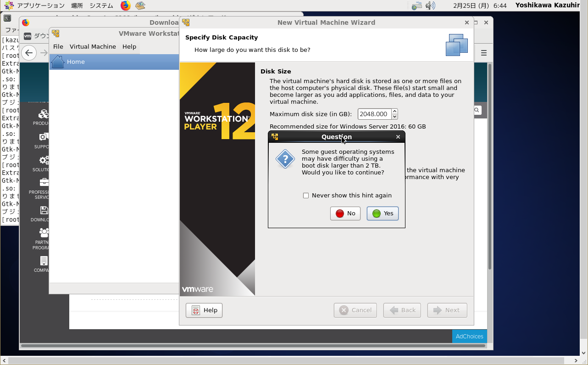The image size is (588, 365).
Task: Click the volume speaker icon in panel
Action: click(430, 6)
